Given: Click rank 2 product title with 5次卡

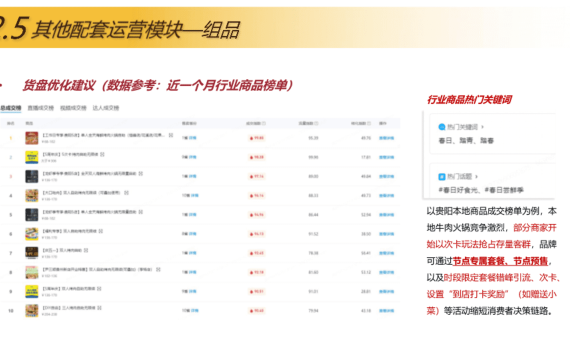Looking at the screenshot, I should [71, 155].
